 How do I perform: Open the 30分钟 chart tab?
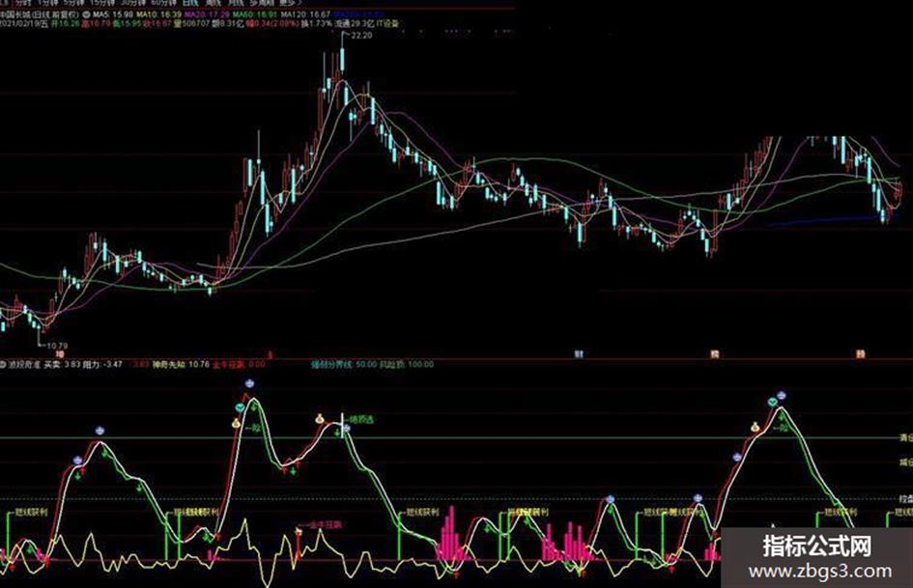[x=132, y=3]
